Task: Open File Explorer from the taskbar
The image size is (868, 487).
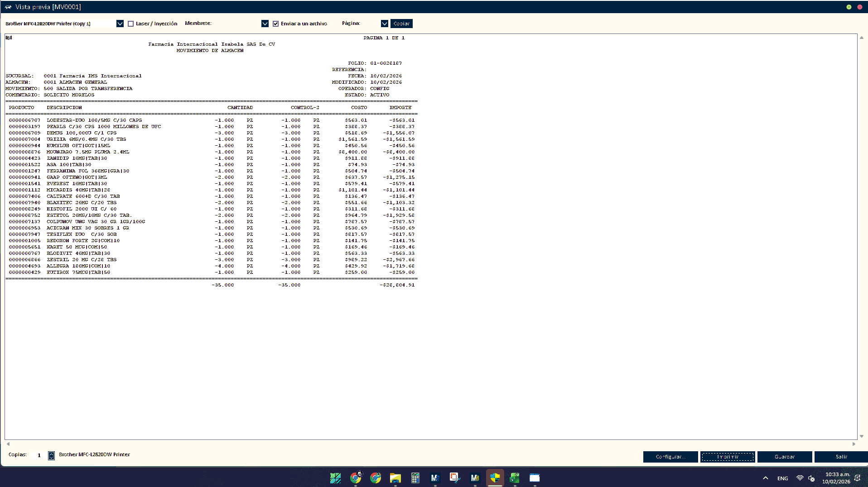Action: coord(395,478)
